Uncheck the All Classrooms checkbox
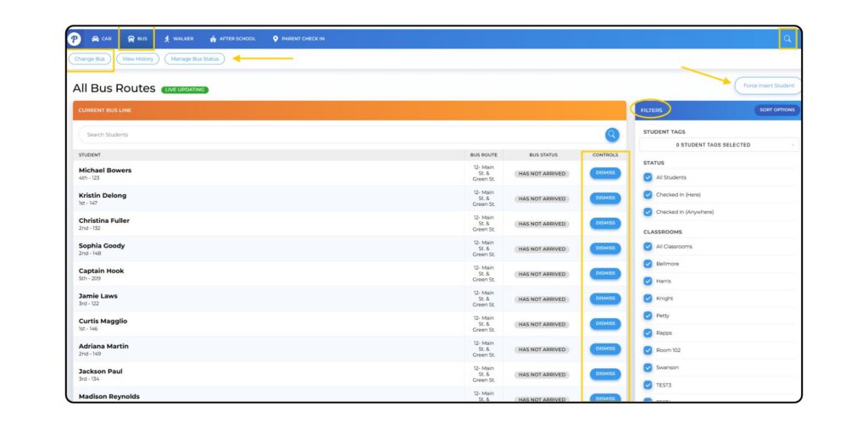Image resolution: width=868 pixels, height=430 pixels. point(648,246)
